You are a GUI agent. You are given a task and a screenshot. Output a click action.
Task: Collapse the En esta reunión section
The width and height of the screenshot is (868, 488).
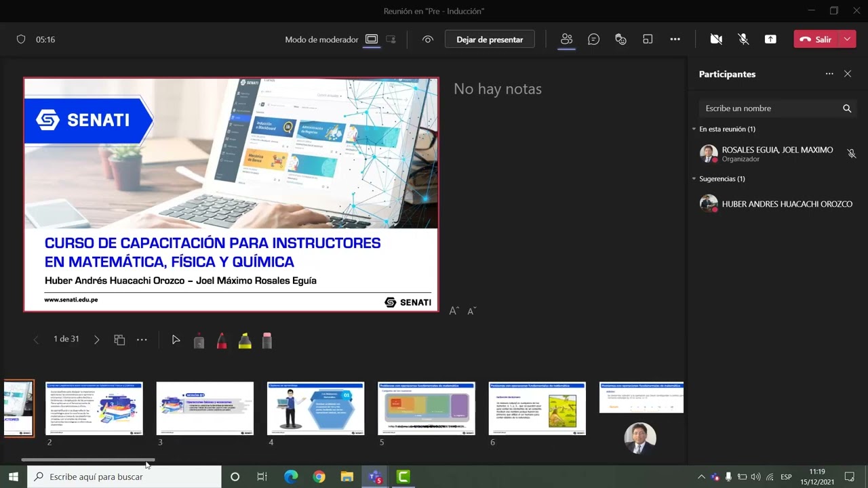694,129
